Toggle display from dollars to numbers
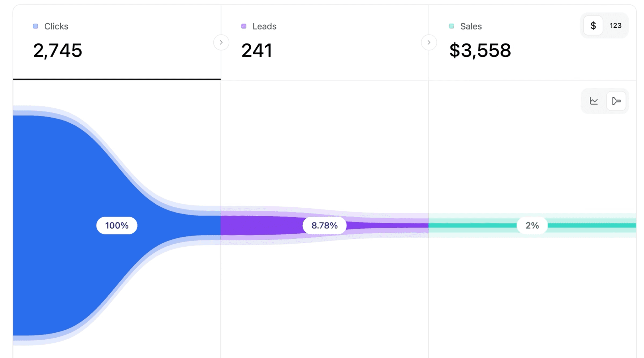This screenshot has width=644, height=358. 615,25
